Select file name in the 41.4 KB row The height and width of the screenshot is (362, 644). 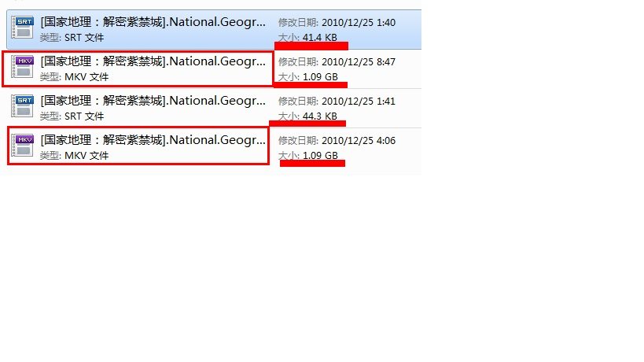coord(153,22)
